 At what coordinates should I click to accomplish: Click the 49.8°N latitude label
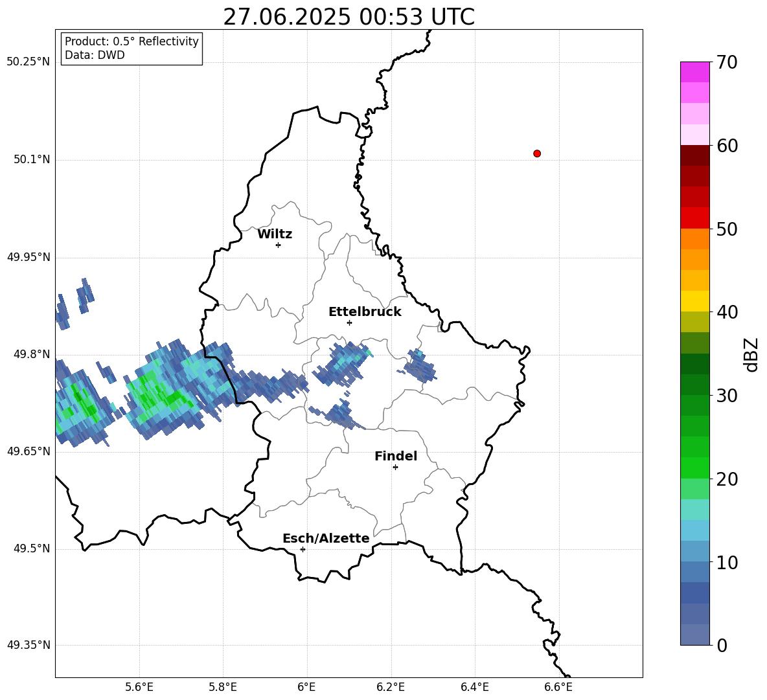coord(32,354)
